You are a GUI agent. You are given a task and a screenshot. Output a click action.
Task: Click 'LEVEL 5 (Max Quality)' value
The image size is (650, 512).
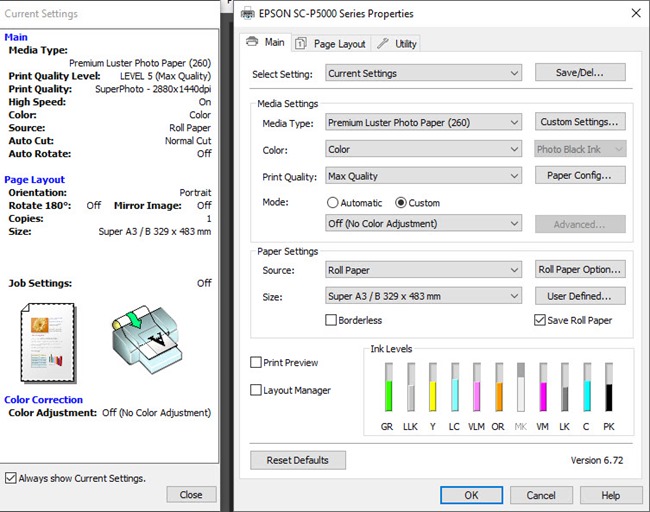pyautogui.click(x=165, y=76)
